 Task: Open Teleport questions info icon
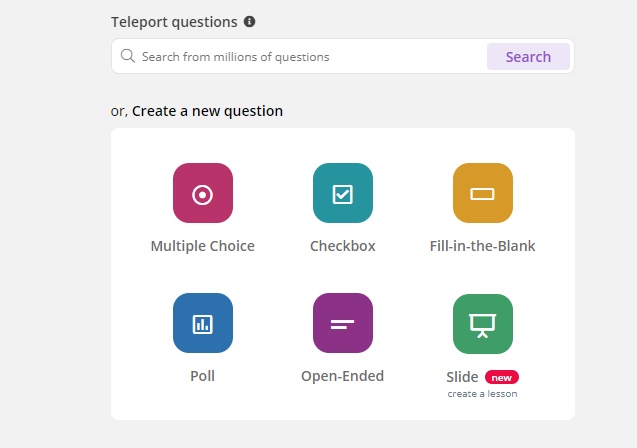point(249,22)
